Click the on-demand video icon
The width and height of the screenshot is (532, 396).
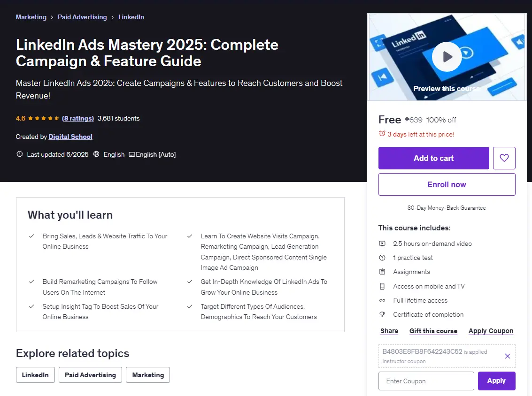[x=382, y=244]
